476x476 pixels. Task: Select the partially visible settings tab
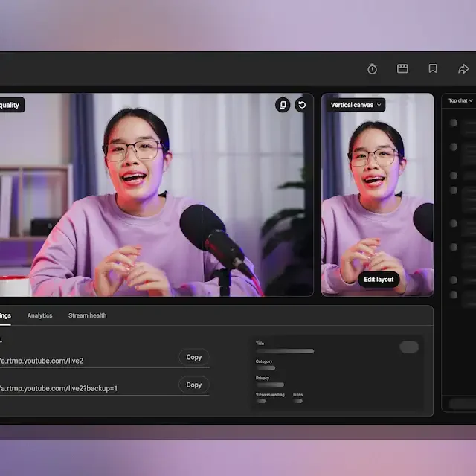pyautogui.click(x=5, y=315)
